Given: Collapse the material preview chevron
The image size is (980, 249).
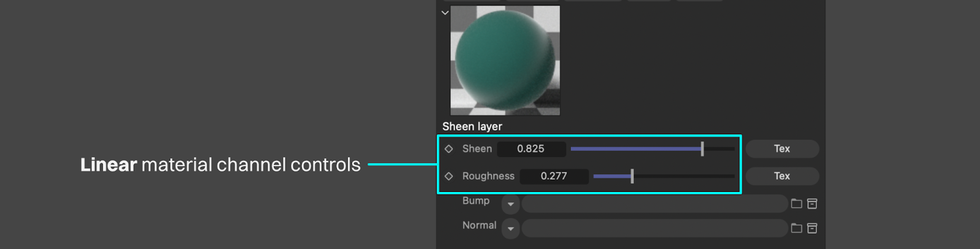Looking at the screenshot, I should [445, 12].
